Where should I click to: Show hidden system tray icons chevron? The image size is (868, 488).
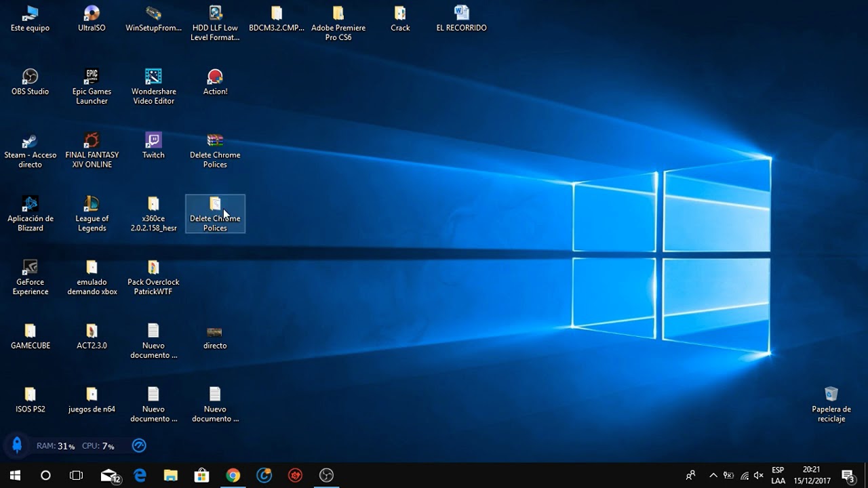coord(713,475)
